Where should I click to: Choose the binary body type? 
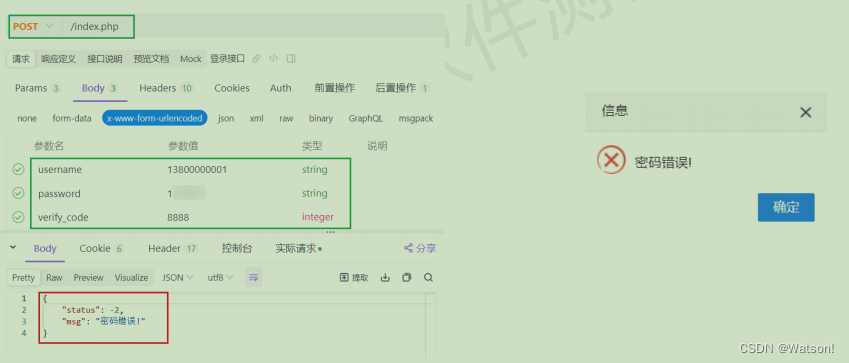coord(321,118)
